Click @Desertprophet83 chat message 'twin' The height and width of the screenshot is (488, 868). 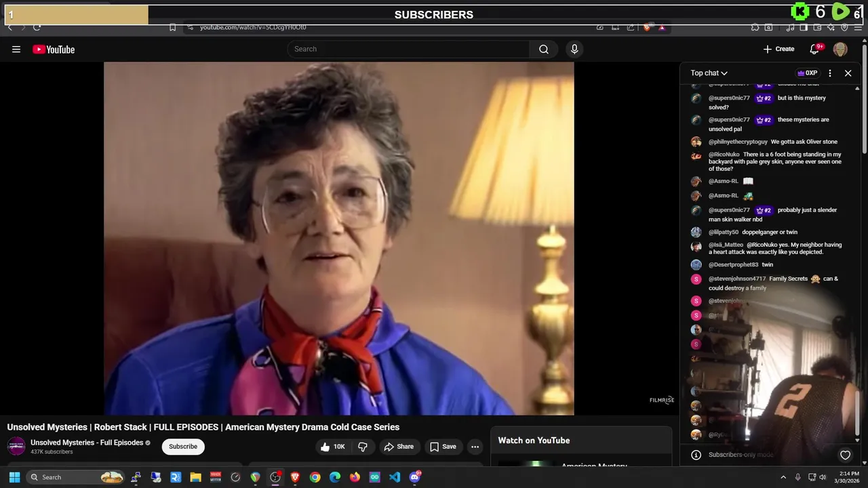768,264
